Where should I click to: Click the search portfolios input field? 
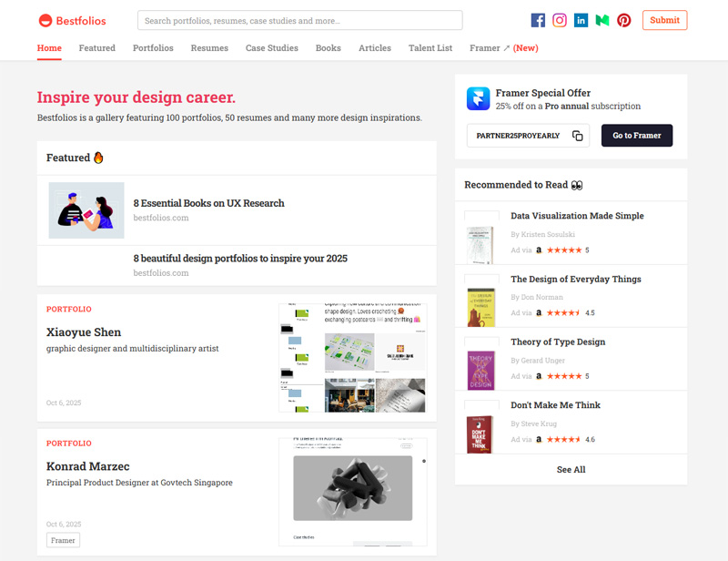tap(300, 19)
